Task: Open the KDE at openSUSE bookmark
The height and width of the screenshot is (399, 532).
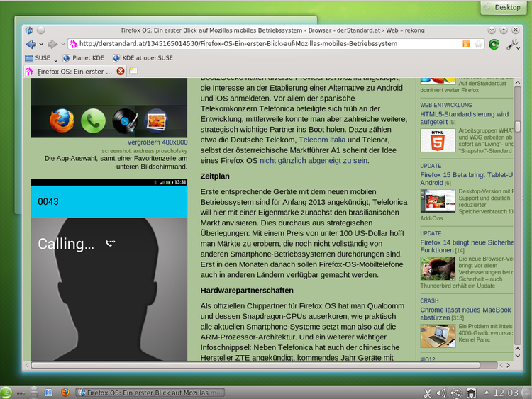Action: click(145, 58)
